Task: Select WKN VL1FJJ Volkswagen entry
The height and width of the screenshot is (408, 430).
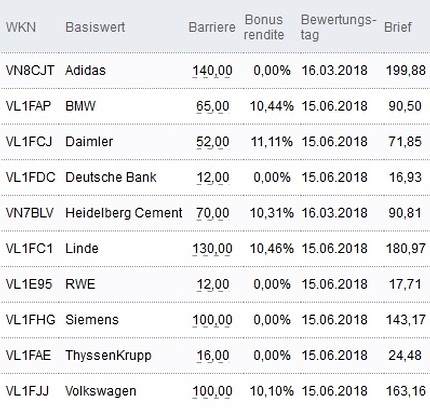Action: tap(27, 391)
